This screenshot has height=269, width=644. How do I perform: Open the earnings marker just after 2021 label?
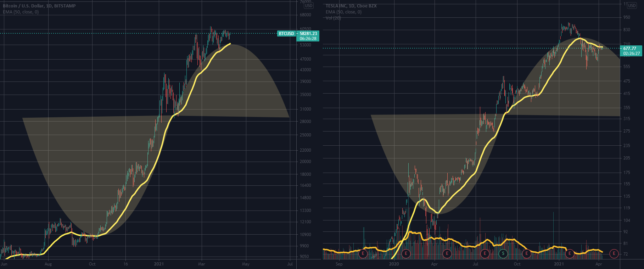[570, 253]
